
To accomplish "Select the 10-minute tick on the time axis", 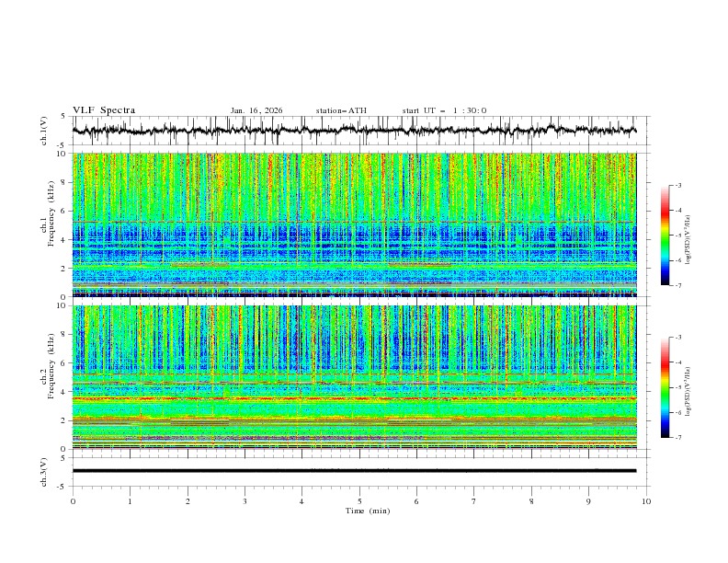I will (646, 500).
